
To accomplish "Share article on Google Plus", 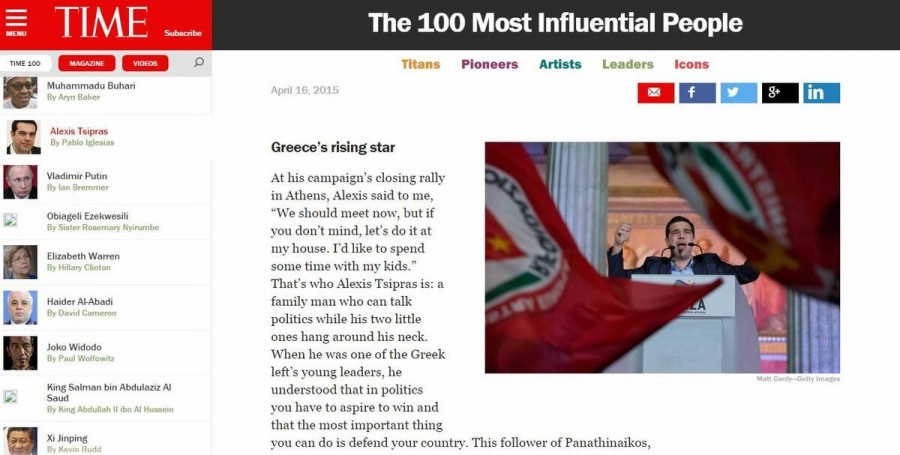I will pos(779,93).
